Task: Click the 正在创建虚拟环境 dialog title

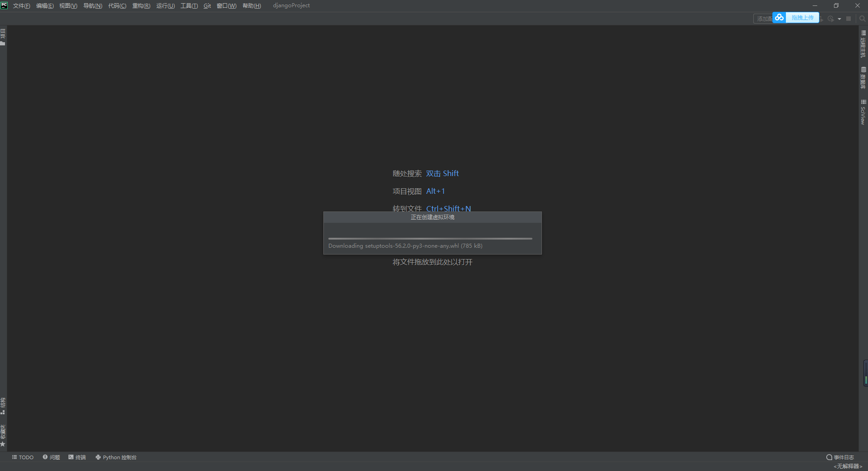Action: point(433,217)
